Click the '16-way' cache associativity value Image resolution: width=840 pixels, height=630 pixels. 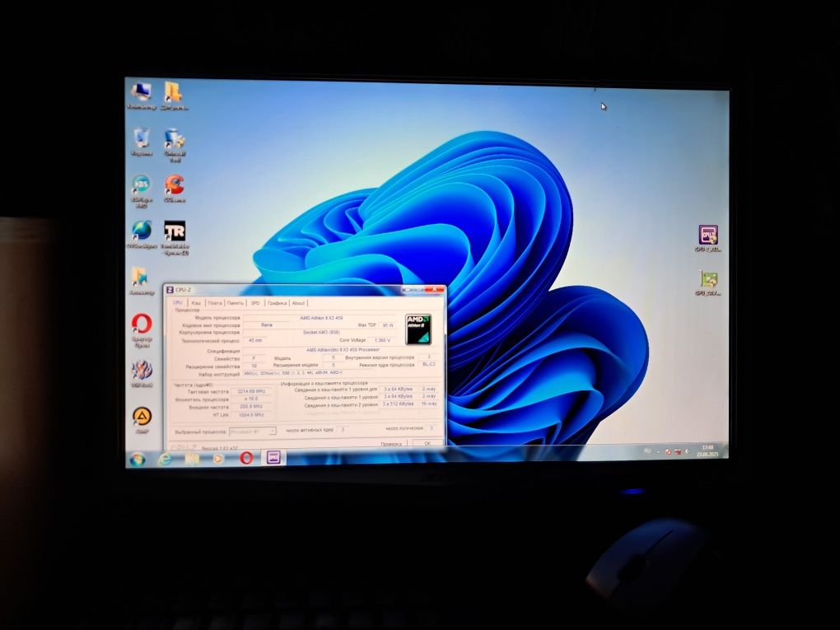(x=428, y=404)
